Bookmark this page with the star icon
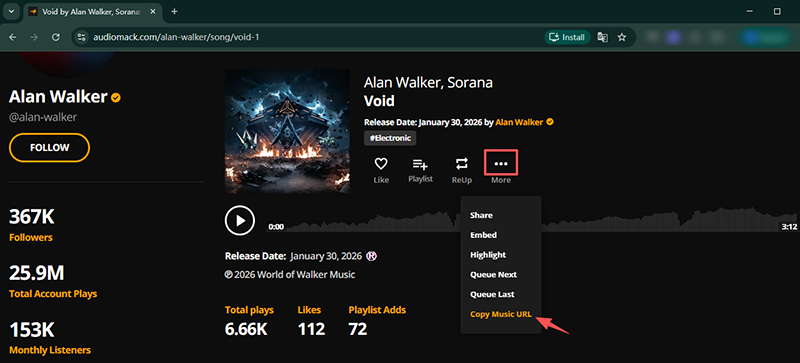This screenshot has height=363, width=800. click(621, 37)
